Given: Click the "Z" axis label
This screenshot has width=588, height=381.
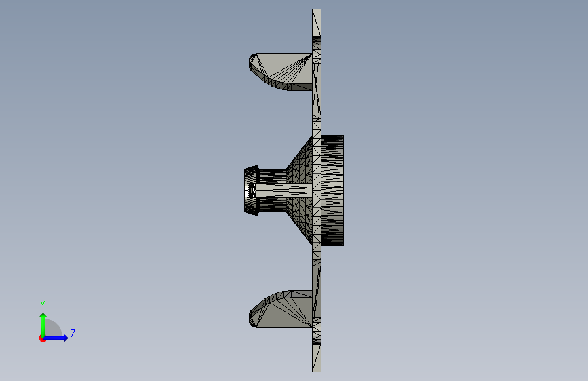Looking at the screenshot, I should click(x=73, y=334).
